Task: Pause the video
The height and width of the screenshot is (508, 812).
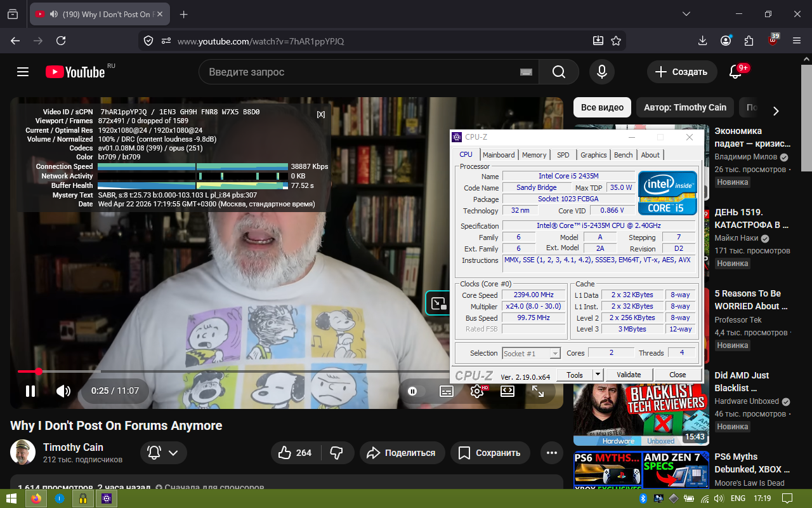Action: pyautogui.click(x=30, y=391)
